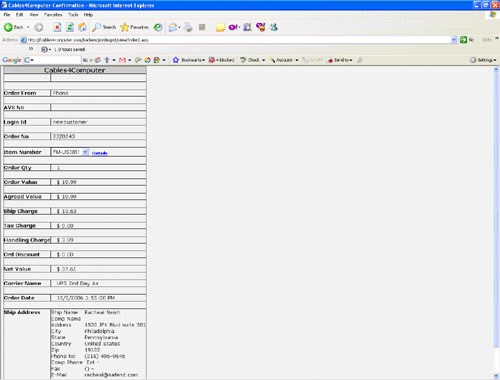Click the green Back arrow button
500x380 pixels.
click(8, 27)
